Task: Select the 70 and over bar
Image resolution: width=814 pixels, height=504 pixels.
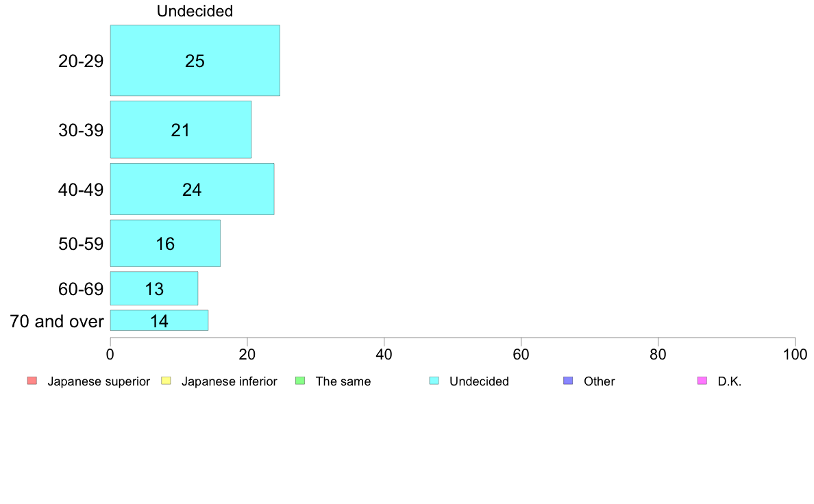Action: point(159,320)
